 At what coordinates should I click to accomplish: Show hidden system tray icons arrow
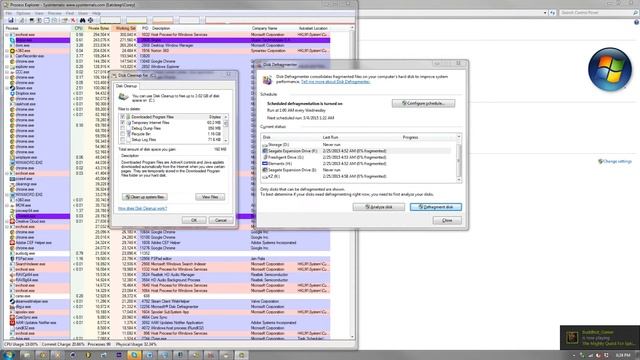pos(573,356)
